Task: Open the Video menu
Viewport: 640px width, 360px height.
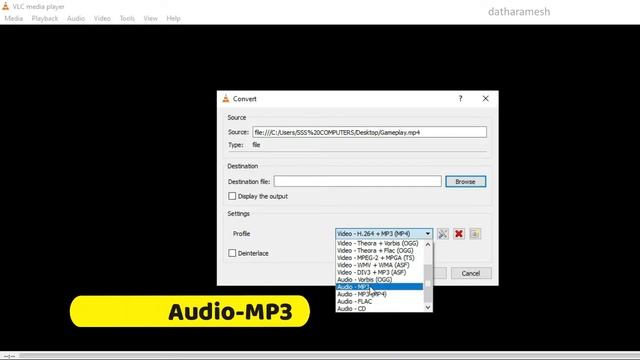Action: (x=102, y=18)
